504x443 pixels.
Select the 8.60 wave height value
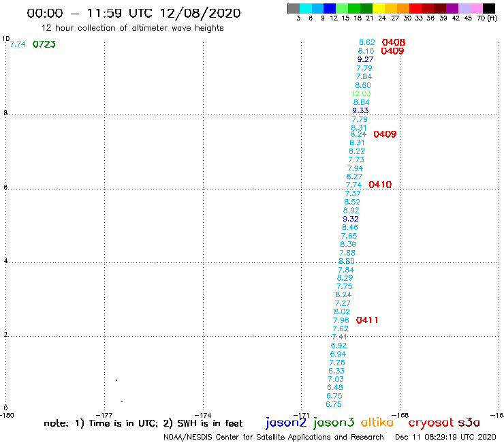tap(363, 85)
